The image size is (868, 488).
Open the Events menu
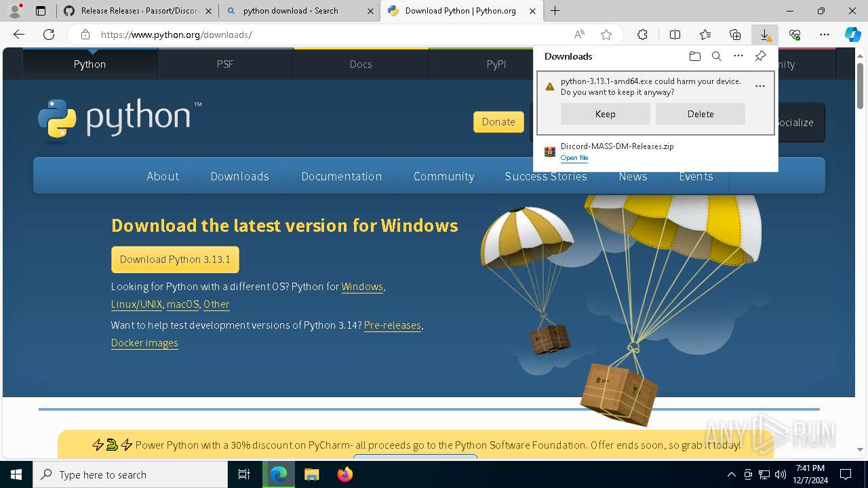pyautogui.click(x=696, y=176)
